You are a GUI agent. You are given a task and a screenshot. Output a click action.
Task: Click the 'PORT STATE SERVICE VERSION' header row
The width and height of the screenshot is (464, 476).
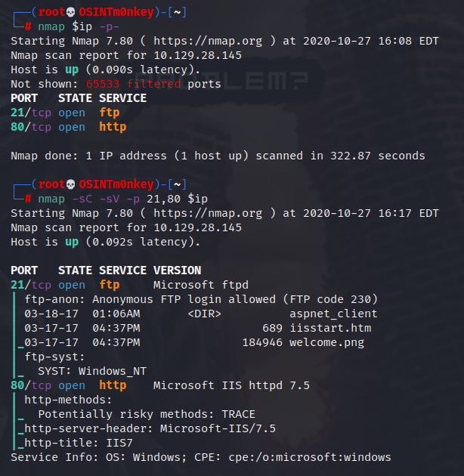[106, 270]
